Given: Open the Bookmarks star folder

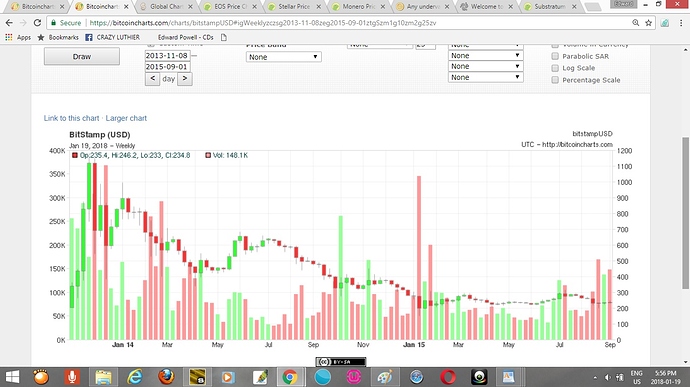Looking at the screenshot, I should point(58,37).
